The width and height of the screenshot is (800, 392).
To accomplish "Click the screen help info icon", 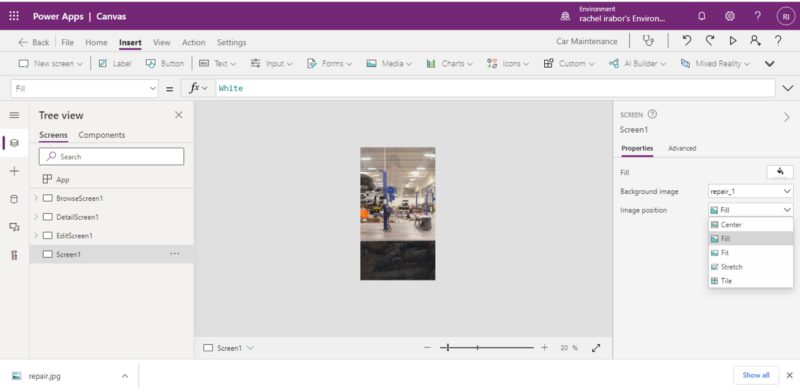I will [x=652, y=114].
